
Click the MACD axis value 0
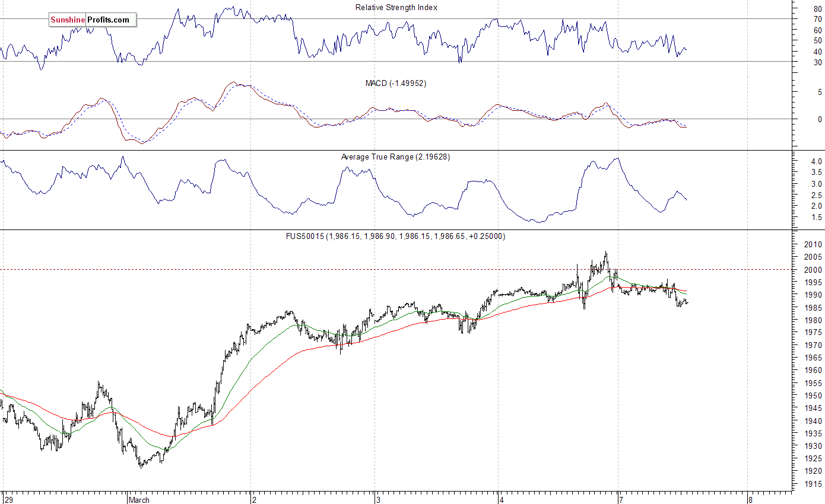tap(820, 119)
